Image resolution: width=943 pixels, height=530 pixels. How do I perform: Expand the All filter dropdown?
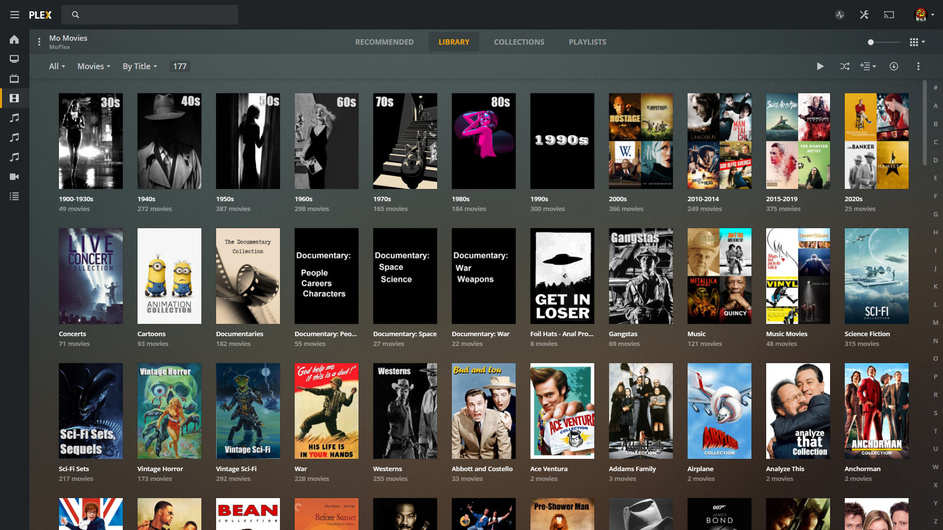57,66
